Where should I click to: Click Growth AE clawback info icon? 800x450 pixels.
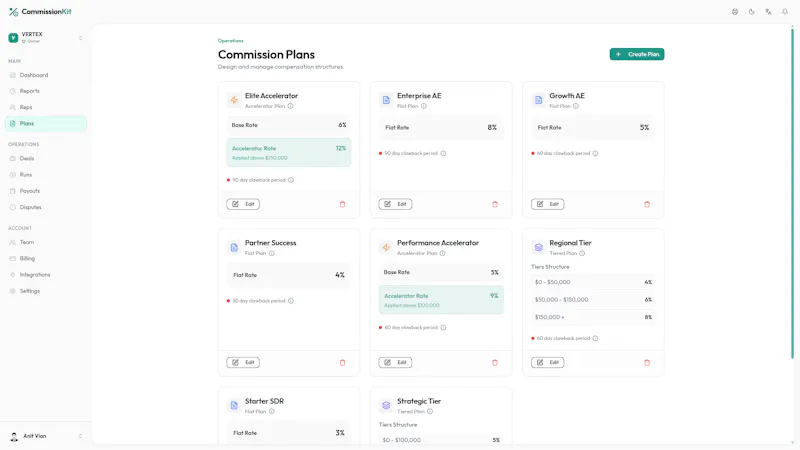595,153
